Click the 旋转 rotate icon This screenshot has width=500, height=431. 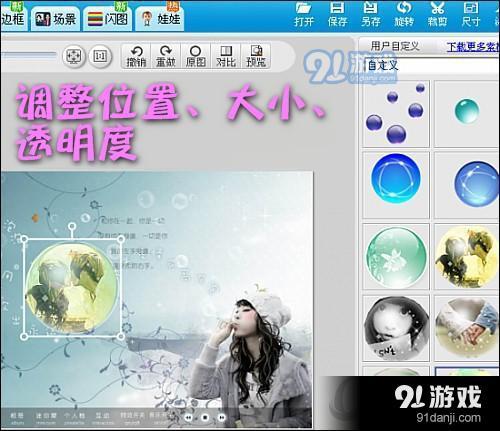pos(404,14)
